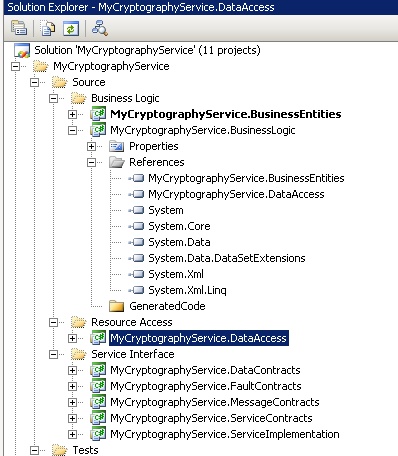
Task: Click the ServiceImplementation C# project icon
Action: click(98, 434)
